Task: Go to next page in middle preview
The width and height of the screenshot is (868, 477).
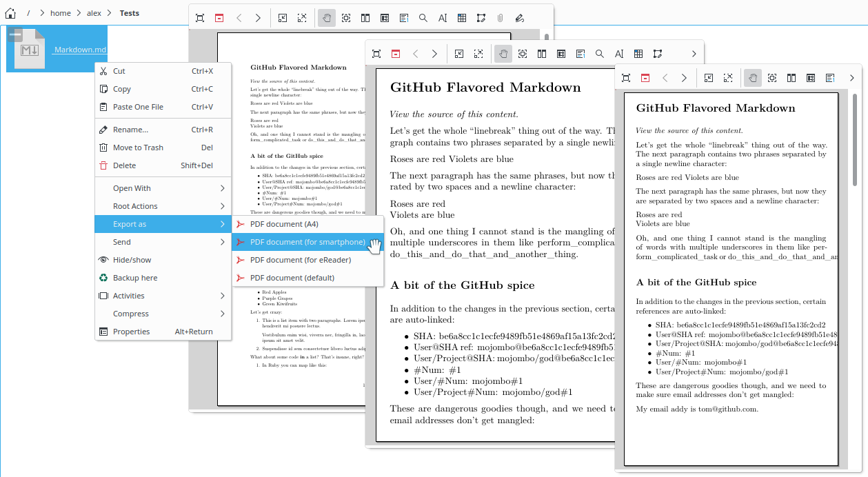Action: tap(434, 54)
